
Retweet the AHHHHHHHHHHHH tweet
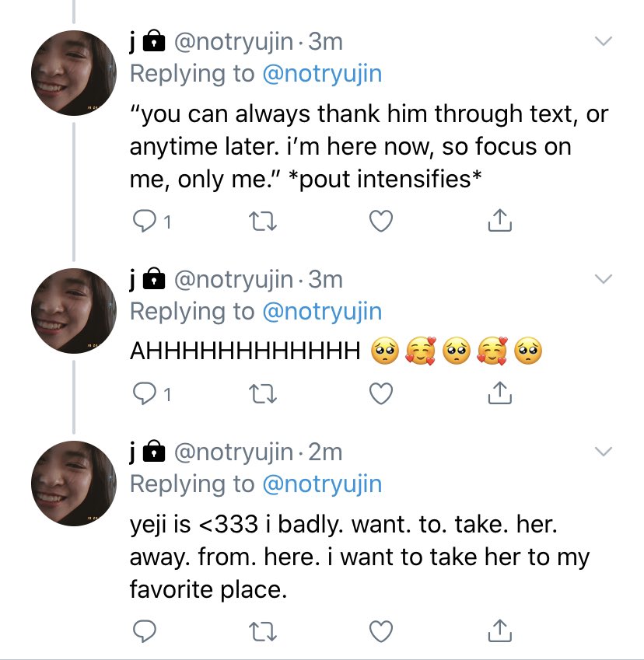tap(262, 394)
